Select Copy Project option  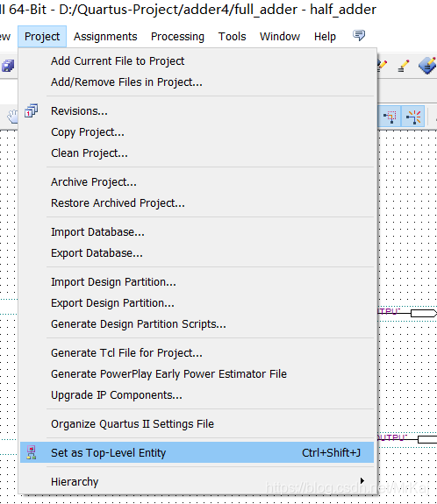(197, 132)
